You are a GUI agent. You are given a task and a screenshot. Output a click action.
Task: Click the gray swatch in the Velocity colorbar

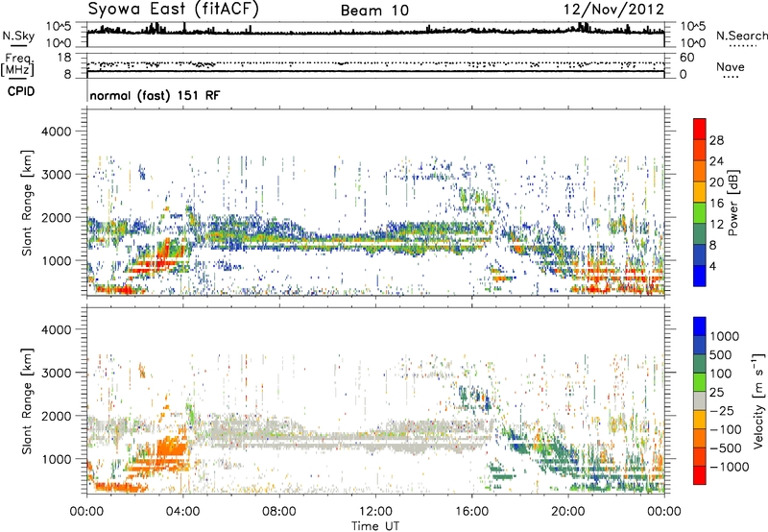700,401
